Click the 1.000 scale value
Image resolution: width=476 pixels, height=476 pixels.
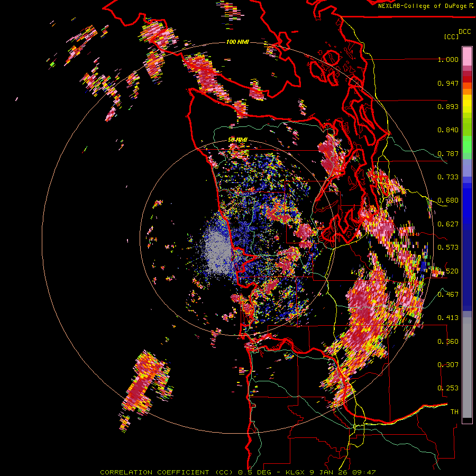(448, 59)
